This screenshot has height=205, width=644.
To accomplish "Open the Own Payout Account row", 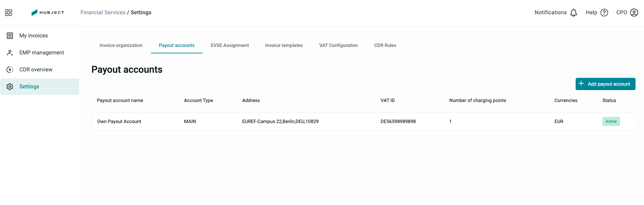I will tap(363, 121).
